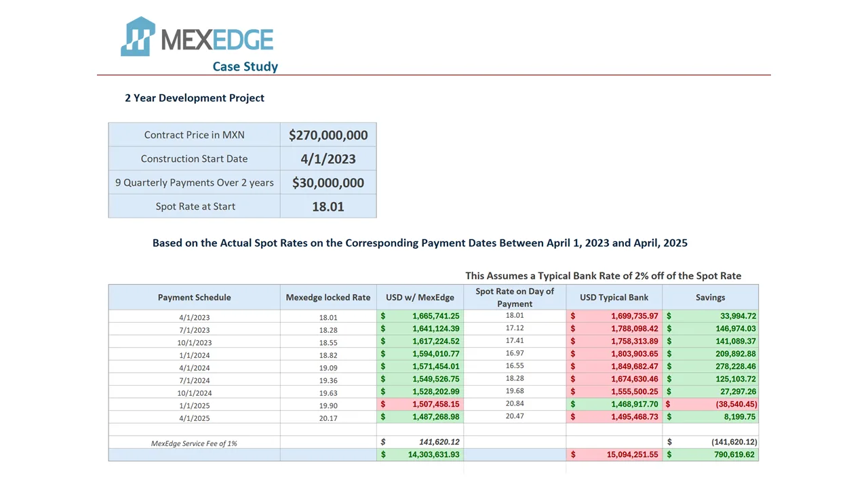Click the Spot Rate on Day of Payment header
This screenshot has height=488, width=868.
[515, 297]
